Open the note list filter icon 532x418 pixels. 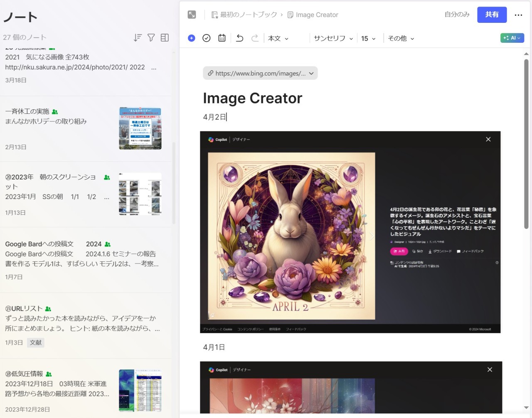[151, 38]
